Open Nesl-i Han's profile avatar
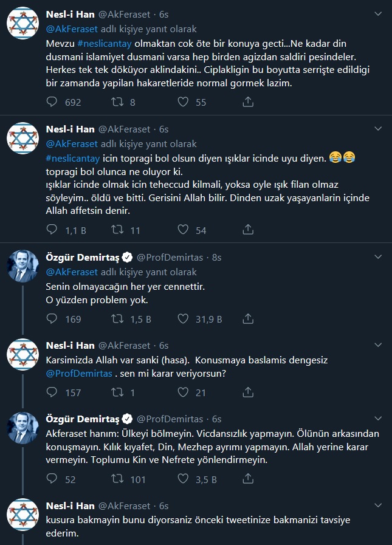 click(22, 19)
